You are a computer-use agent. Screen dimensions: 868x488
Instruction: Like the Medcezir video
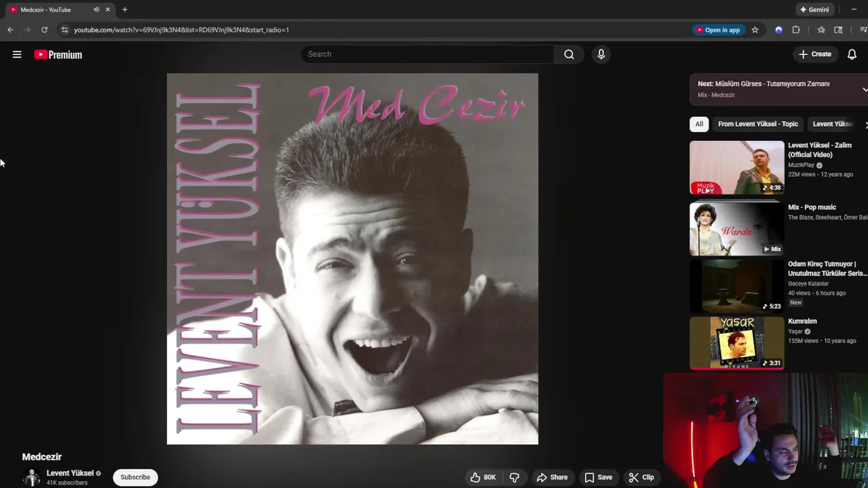pos(483,477)
